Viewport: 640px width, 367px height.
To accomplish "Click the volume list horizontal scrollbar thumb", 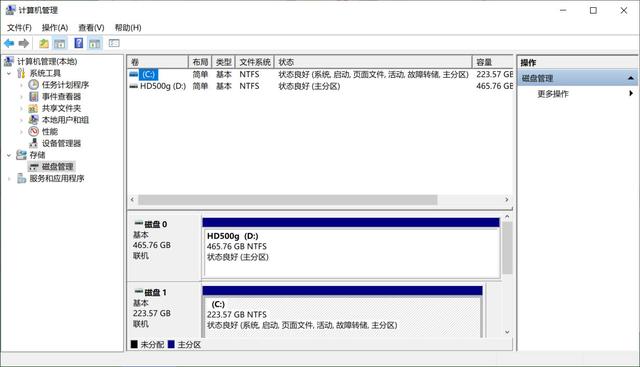I will (288, 200).
